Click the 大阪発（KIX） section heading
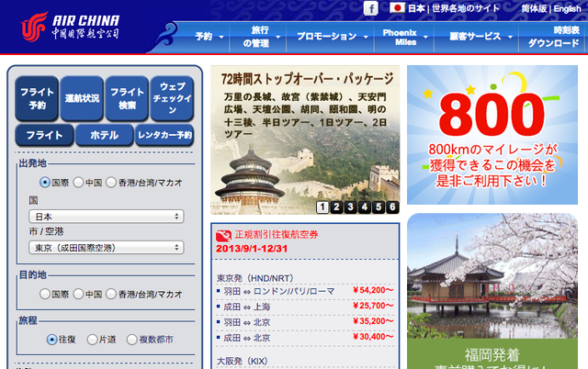Viewport: 588px width, 369px height. point(242,361)
